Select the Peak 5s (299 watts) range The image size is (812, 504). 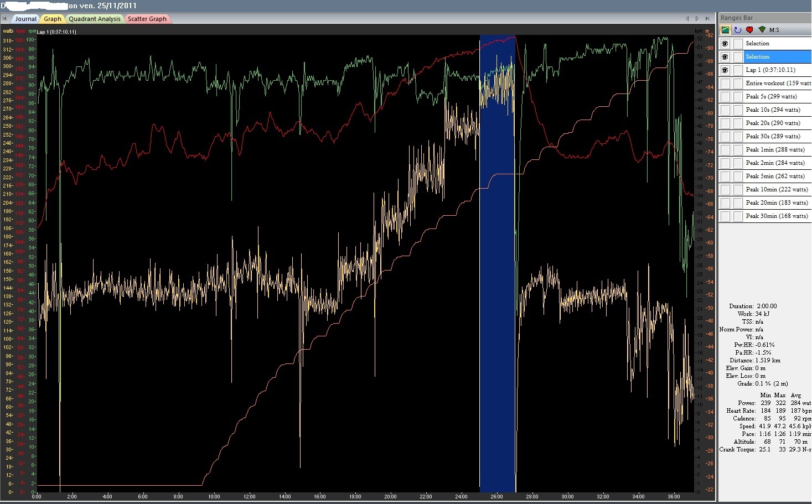click(x=778, y=97)
